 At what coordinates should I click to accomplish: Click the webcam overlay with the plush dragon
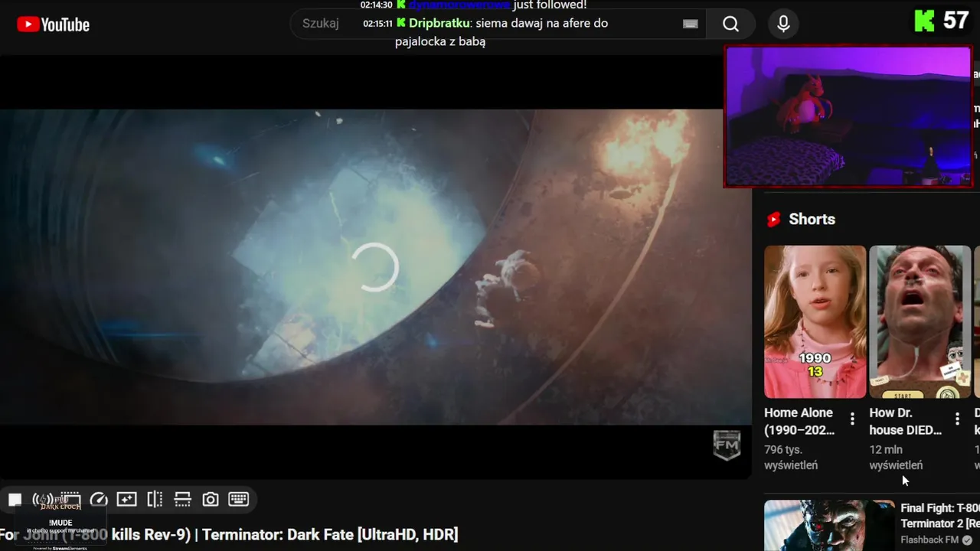tap(848, 116)
